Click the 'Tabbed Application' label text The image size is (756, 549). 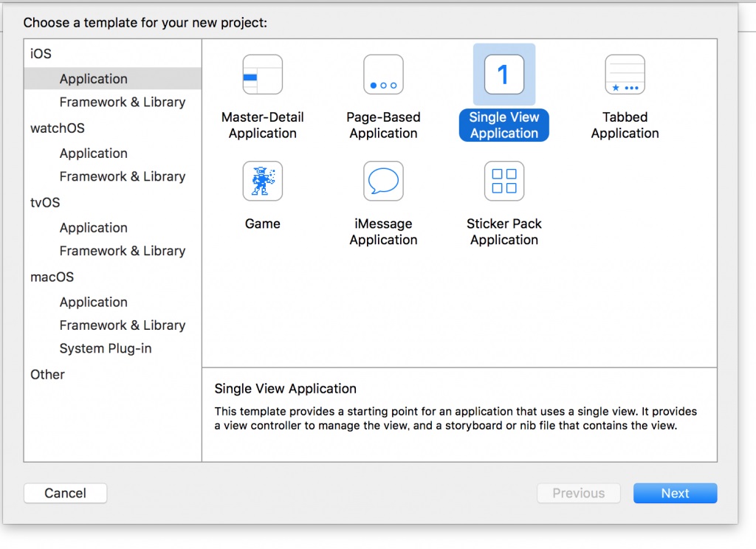click(625, 125)
